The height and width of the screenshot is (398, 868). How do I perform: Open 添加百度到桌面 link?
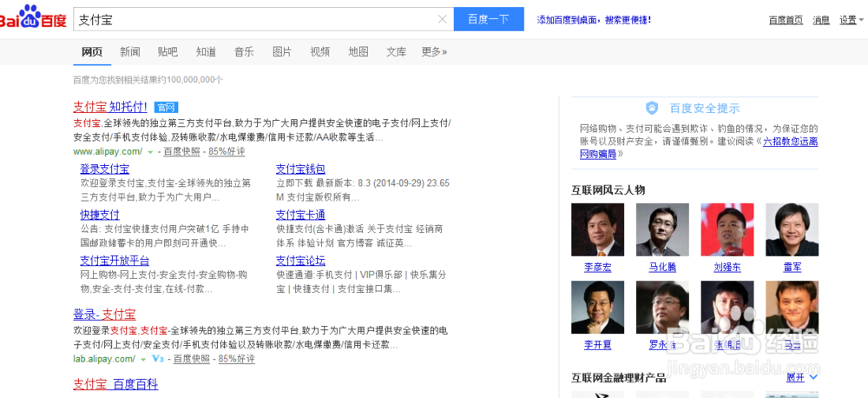click(x=594, y=20)
